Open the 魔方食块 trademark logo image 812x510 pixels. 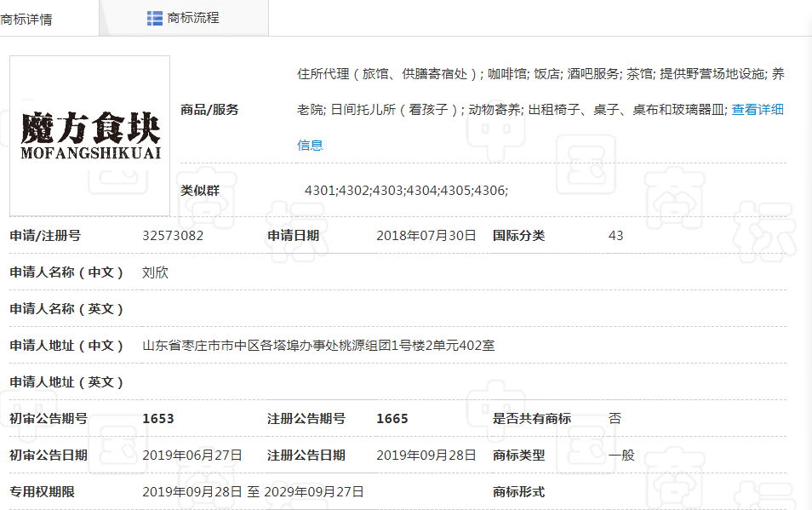(x=90, y=135)
